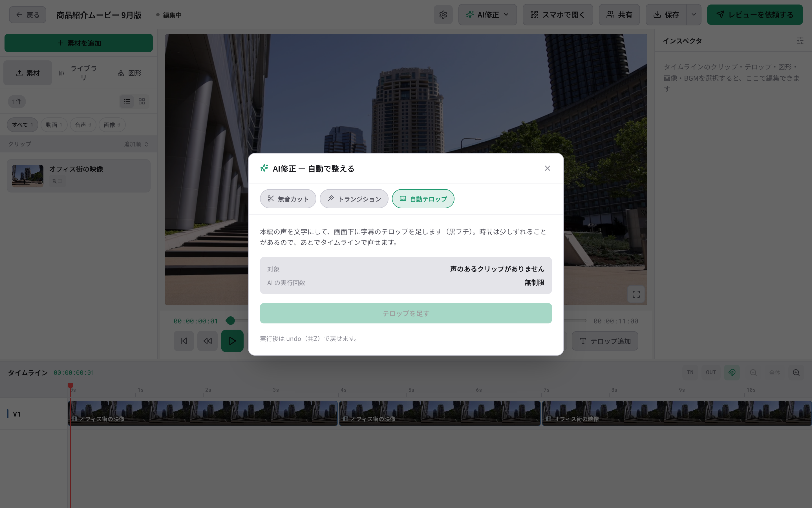The width and height of the screenshot is (812, 508).
Task: Set the IN point in timeline
Action: pos(690,373)
